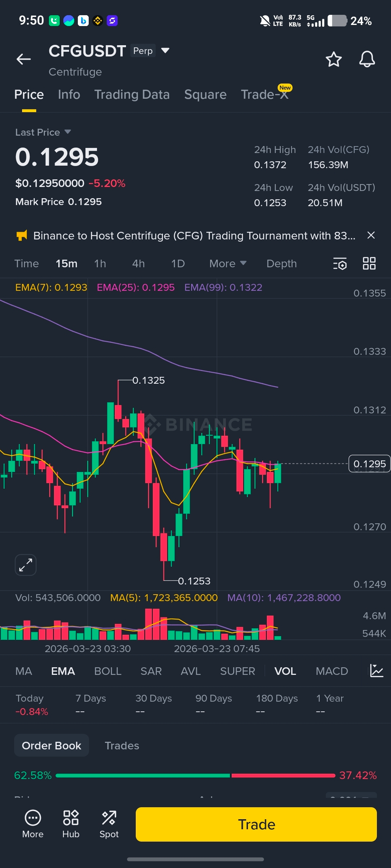Open the Square tab
This screenshot has height=868, width=391.
pyautogui.click(x=205, y=95)
